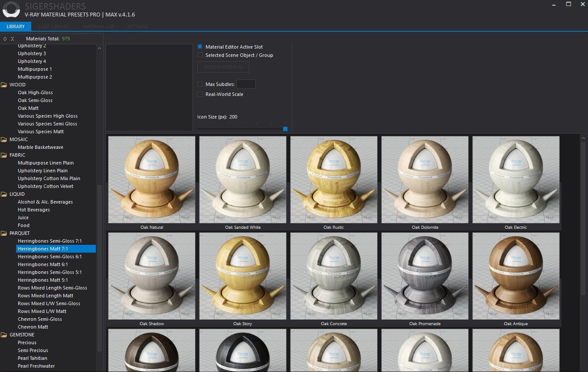
Task: Open the Food liquid category
Action: pos(23,225)
